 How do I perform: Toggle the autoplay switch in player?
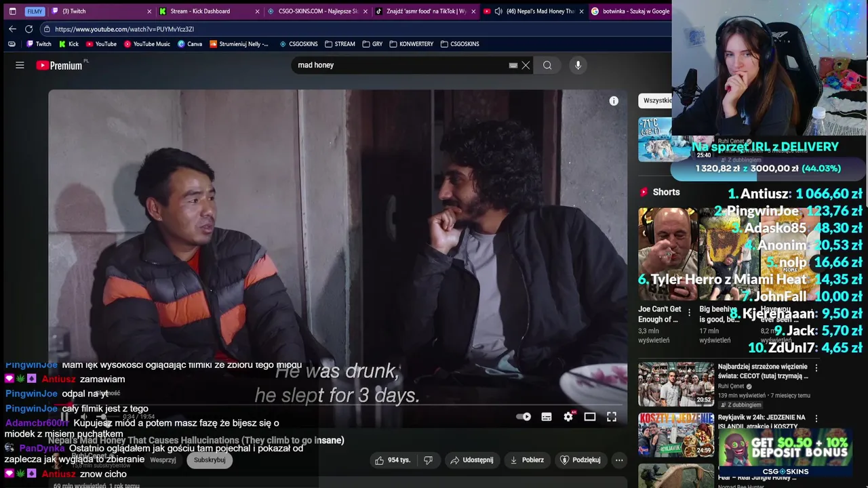point(524,417)
